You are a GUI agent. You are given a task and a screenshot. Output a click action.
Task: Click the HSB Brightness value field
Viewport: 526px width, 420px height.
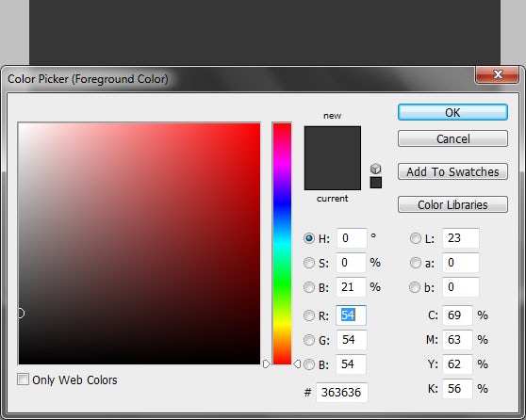pyautogui.click(x=351, y=287)
